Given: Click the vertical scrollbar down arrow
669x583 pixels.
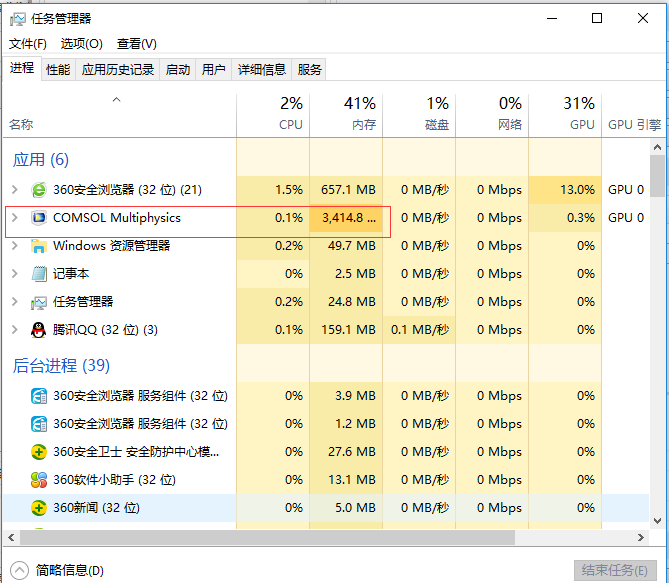Looking at the screenshot, I should (657, 521).
